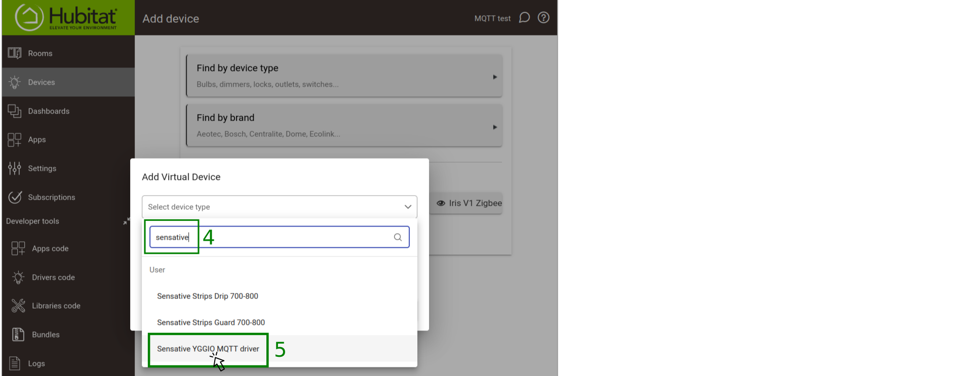Click the sensative search input field
The image size is (980, 376).
click(x=280, y=237)
